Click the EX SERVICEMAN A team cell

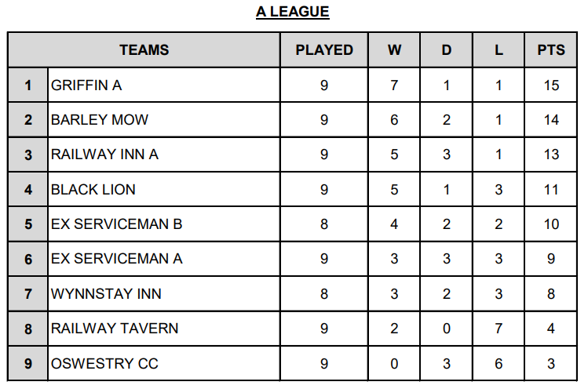click(x=116, y=259)
